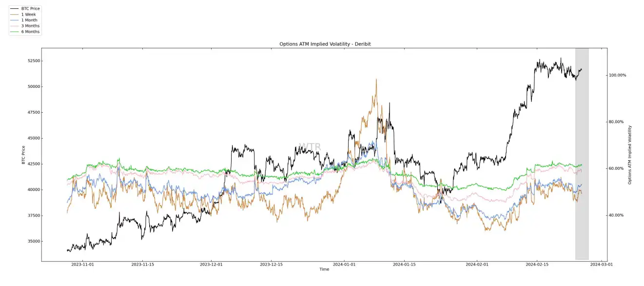Screen dimensions: 644x286
Task: Select the "6 Months" legend label
Action: pyautogui.click(x=30, y=32)
